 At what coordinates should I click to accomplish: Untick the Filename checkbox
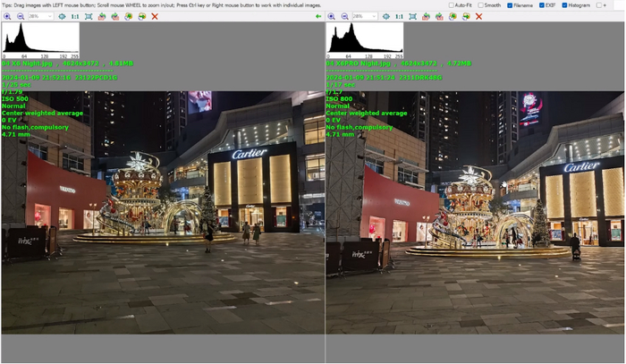click(511, 5)
